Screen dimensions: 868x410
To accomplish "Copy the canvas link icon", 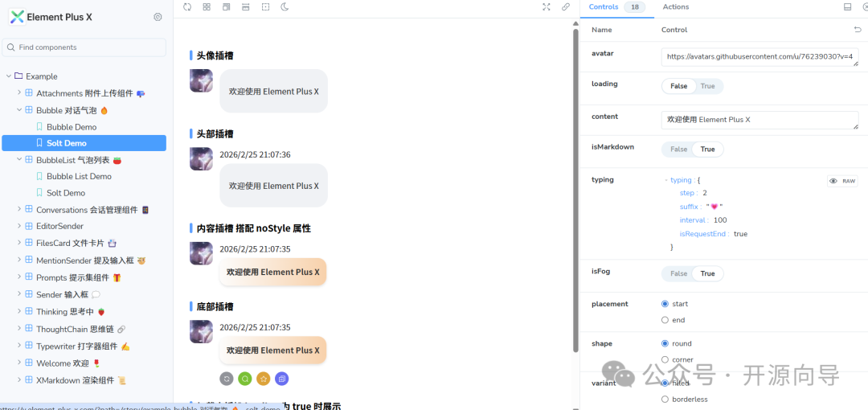I will tap(565, 6).
